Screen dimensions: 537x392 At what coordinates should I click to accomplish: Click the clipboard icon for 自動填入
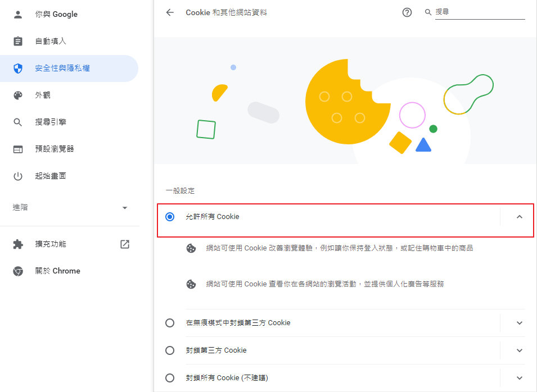(18, 41)
